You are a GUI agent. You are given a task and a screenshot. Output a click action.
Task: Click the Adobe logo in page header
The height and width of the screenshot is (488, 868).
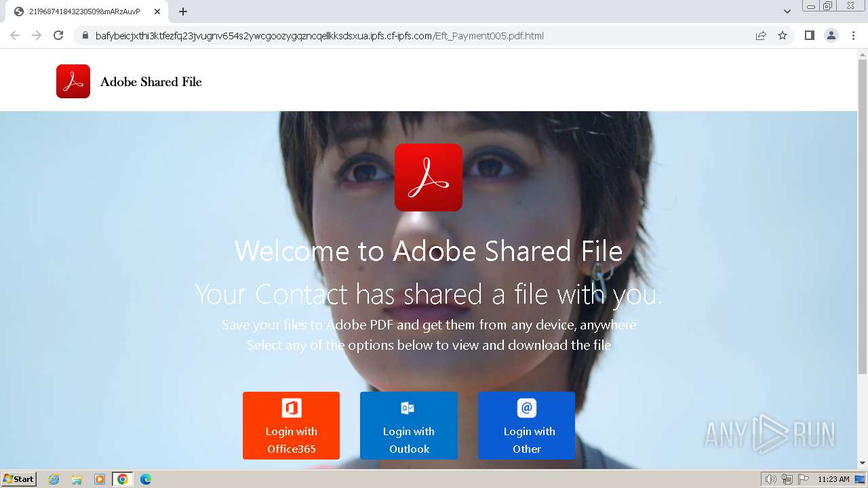73,81
